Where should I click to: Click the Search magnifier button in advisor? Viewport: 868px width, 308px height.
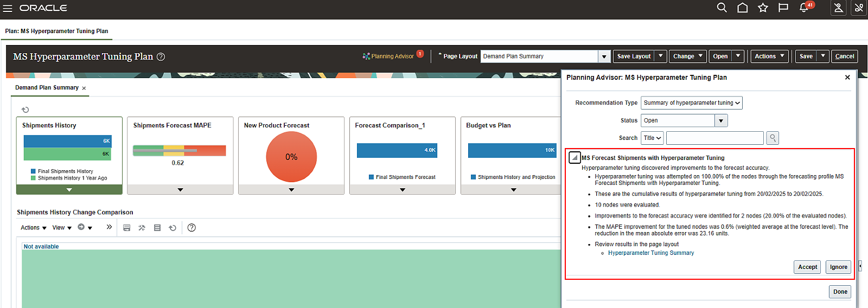pyautogui.click(x=773, y=138)
